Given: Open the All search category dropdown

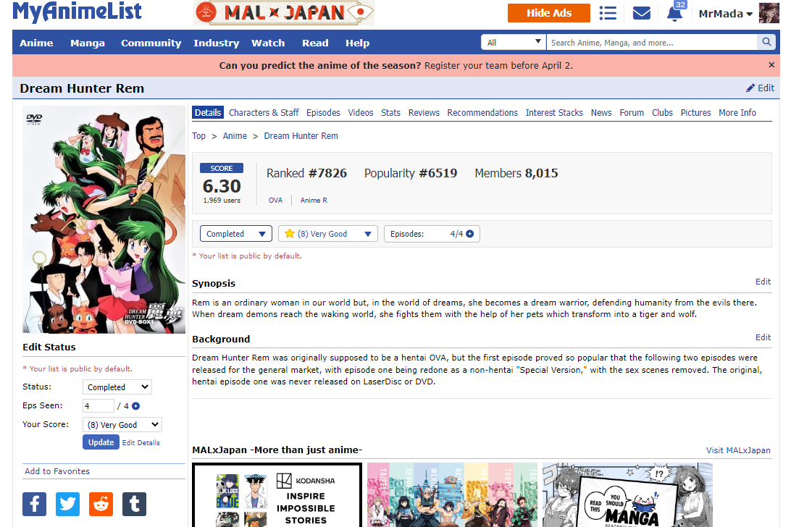Looking at the screenshot, I should pyautogui.click(x=513, y=43).
